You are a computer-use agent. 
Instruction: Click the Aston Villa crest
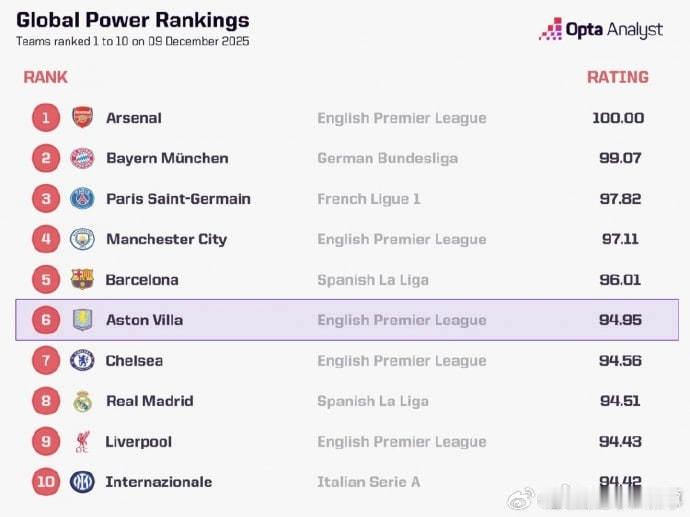82,320
